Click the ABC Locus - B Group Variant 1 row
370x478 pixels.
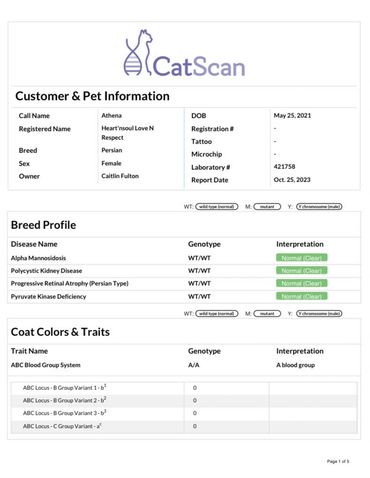tap(184, 388)
